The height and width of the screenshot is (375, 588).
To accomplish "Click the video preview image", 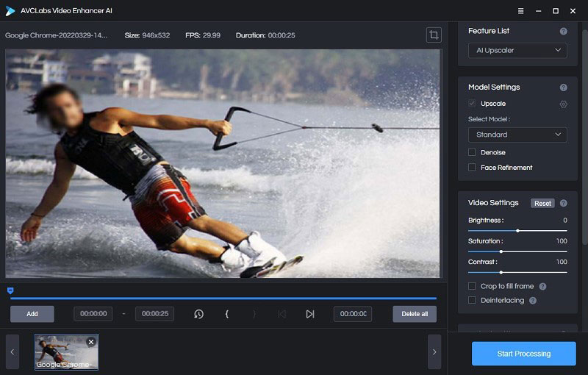I will [223, 163].
